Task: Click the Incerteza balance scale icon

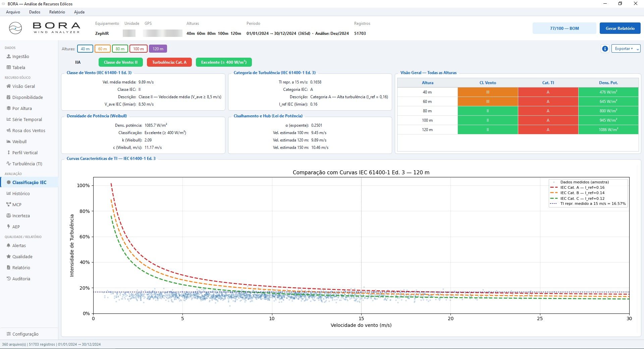Action: click(x=9, y=216)
